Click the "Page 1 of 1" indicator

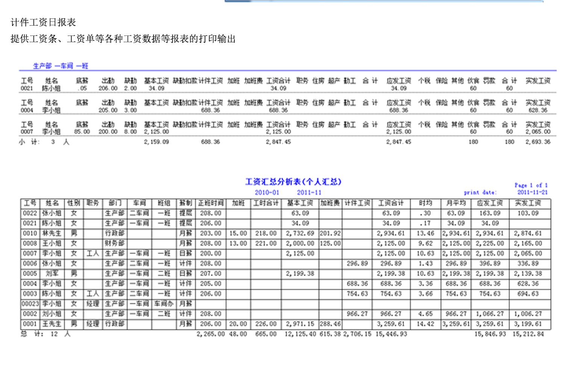click(x=531, y=185)
